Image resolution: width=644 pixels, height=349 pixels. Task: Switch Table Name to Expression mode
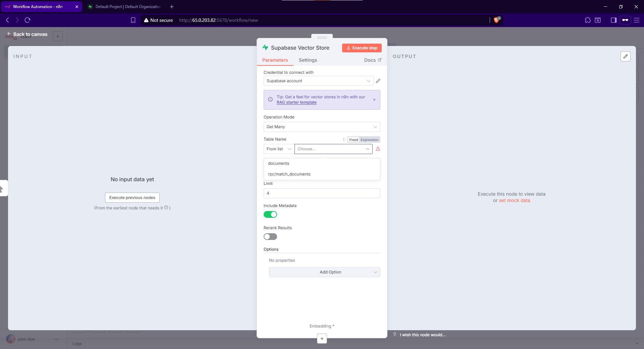click(x=369, y=140)
